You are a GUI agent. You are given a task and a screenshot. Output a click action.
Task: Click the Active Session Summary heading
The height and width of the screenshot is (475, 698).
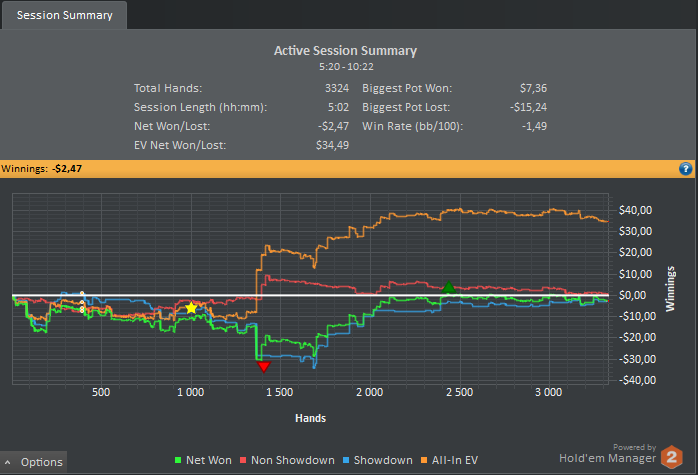pos(345,50)
